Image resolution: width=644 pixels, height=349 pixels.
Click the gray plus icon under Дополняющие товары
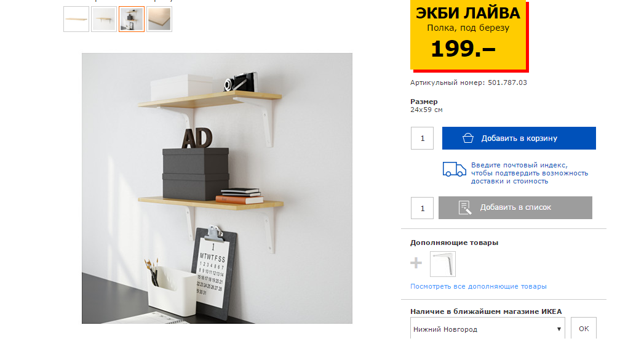416,263
